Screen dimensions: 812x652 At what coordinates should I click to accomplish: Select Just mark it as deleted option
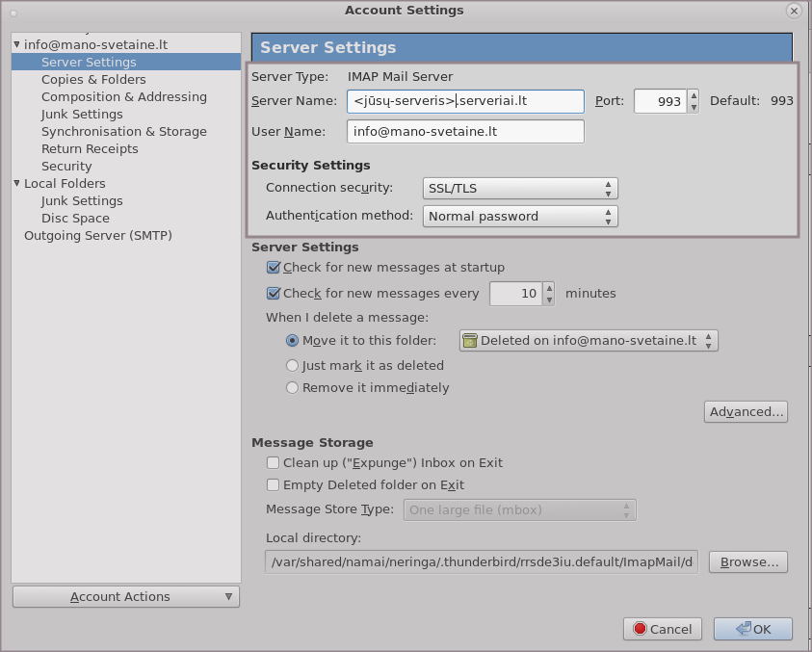[x=293, y=366]
